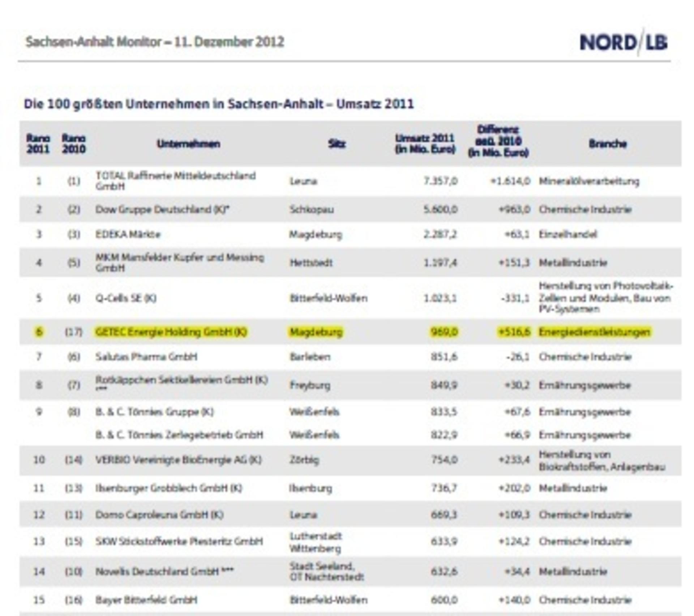Click 'Stadt Seeland, OT Nachterstedt' cell
Screen dimensions: 694x616
click(x=326, y=572)
